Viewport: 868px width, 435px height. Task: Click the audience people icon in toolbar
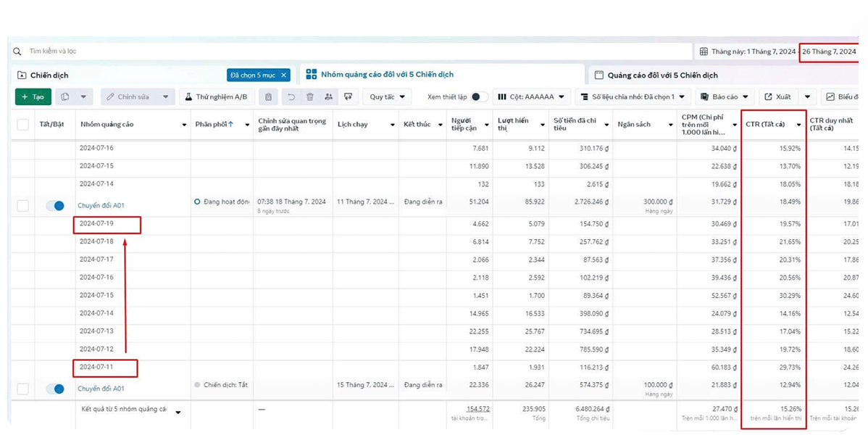click(x=329, y=96)
